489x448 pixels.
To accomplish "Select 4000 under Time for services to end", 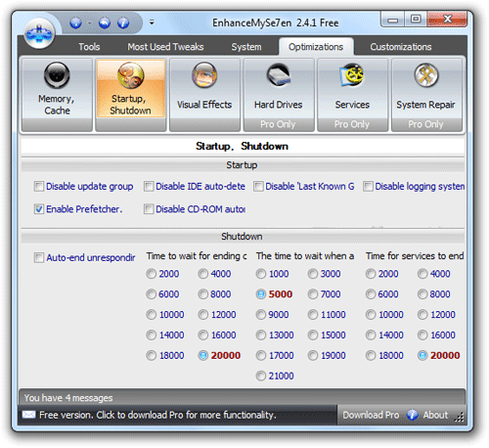I will pos(422,274).
